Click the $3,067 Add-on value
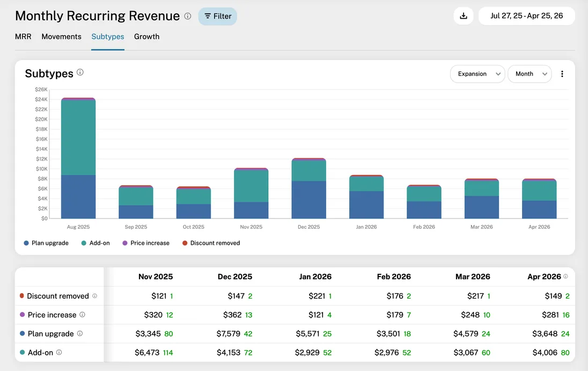This screenshot has width=588, height=371. click(466, 352)
